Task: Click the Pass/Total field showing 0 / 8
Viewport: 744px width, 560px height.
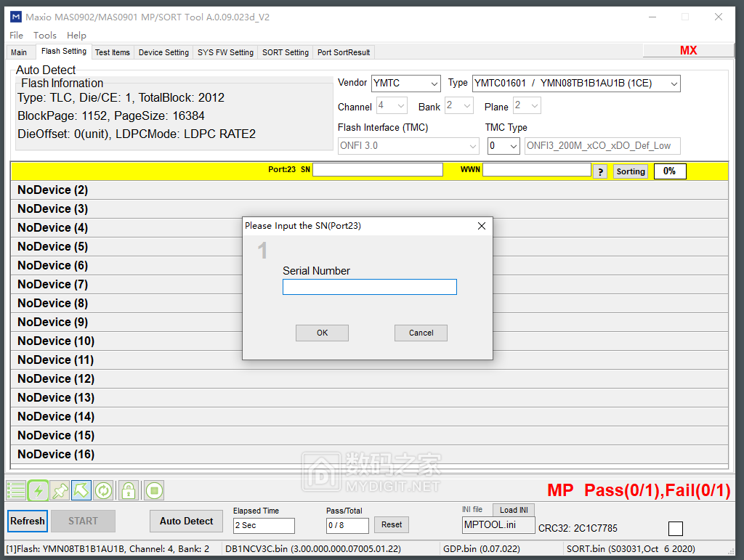Action: (347, 525)
